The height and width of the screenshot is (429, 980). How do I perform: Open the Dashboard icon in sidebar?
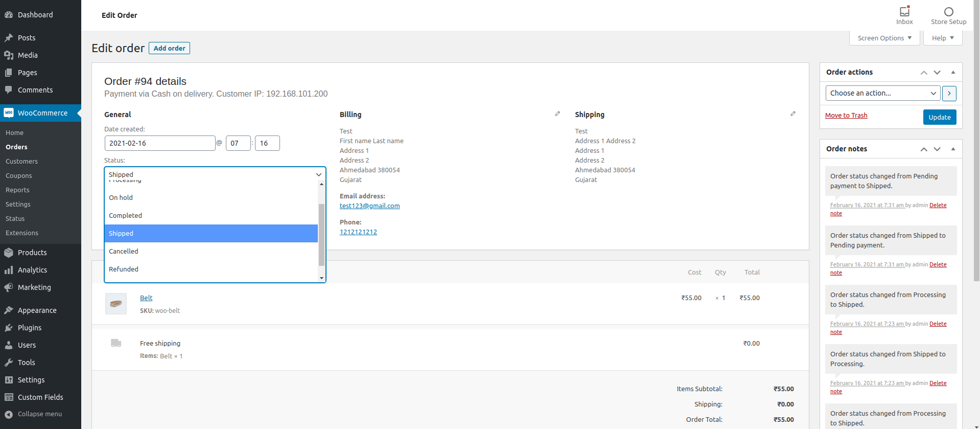coord(9,15)
